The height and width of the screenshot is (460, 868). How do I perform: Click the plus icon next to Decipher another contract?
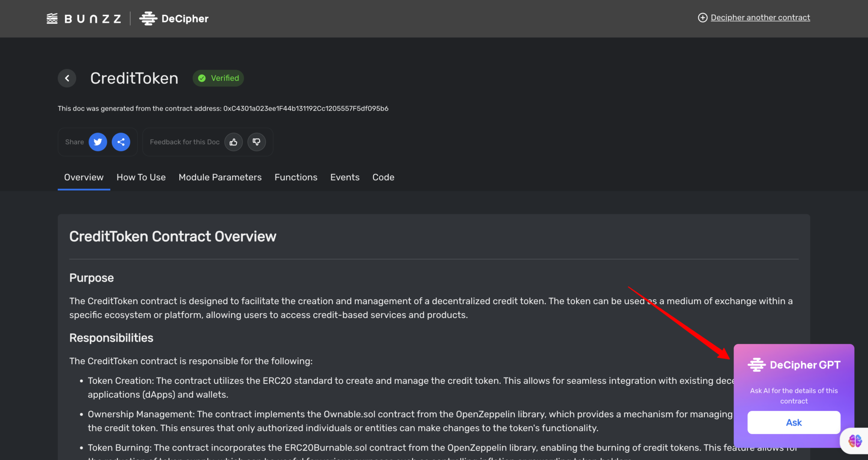point(702,17)
